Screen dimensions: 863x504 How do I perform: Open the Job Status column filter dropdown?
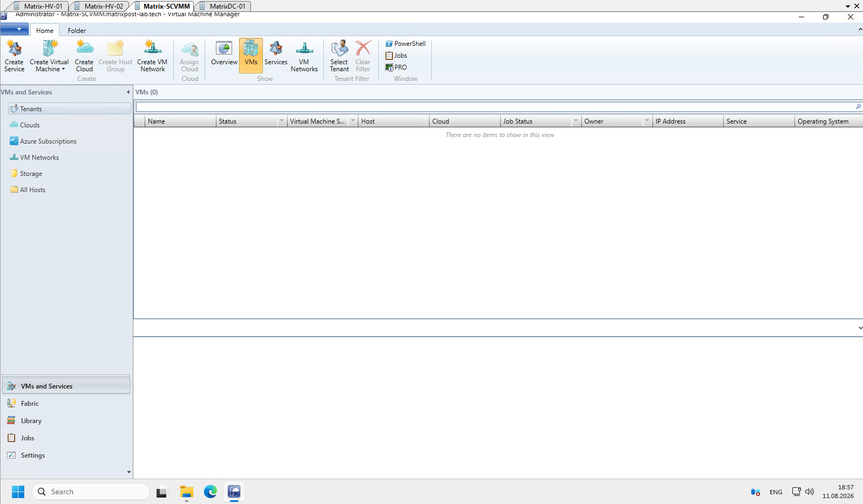tap(576, 121)
